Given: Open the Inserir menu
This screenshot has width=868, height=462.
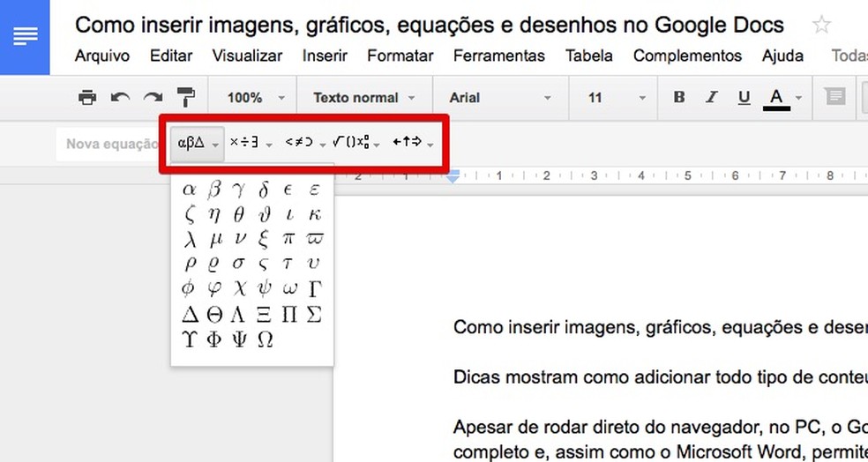Looking at the screenshot, I should [x=325, y=56].
